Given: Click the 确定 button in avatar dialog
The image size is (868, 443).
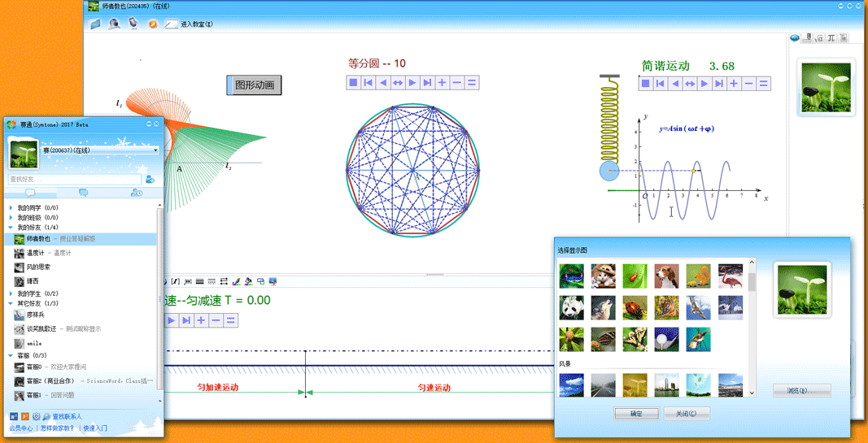Looking at the screenshot, I should [636, 414].
